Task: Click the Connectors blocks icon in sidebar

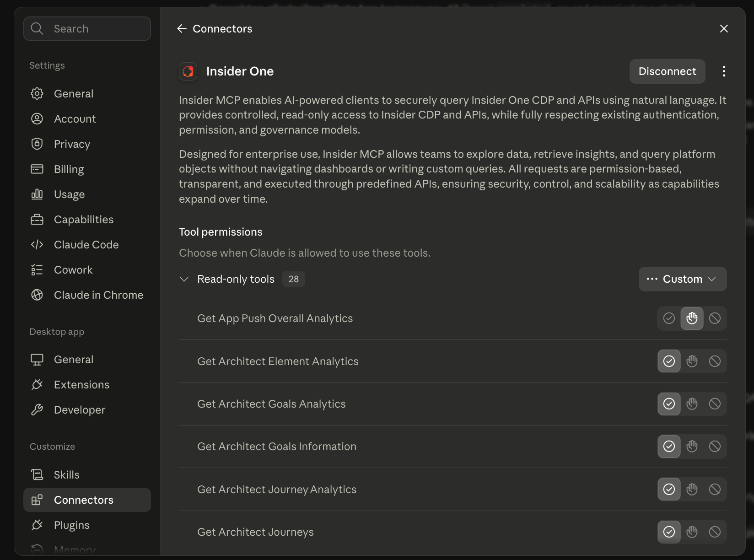Action: [37, 500]
